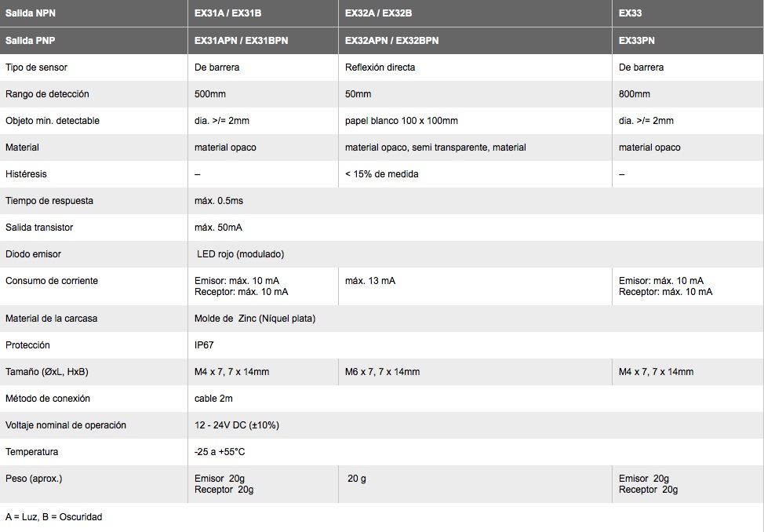Click the '800mm' detection range value
764x532 pixels.
[x=635, y=94]
